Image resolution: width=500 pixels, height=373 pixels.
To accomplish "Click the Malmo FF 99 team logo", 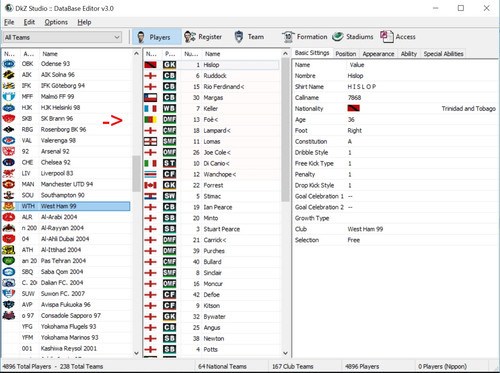I will pyautogui.click(x=9, y=97).
